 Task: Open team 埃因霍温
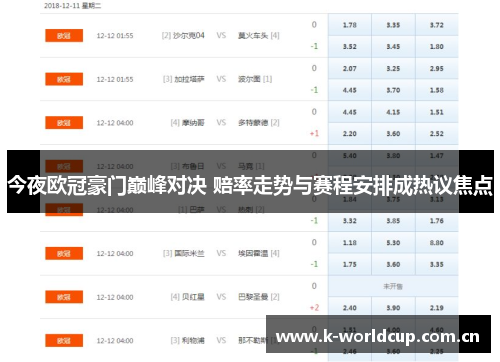[253, 254]
